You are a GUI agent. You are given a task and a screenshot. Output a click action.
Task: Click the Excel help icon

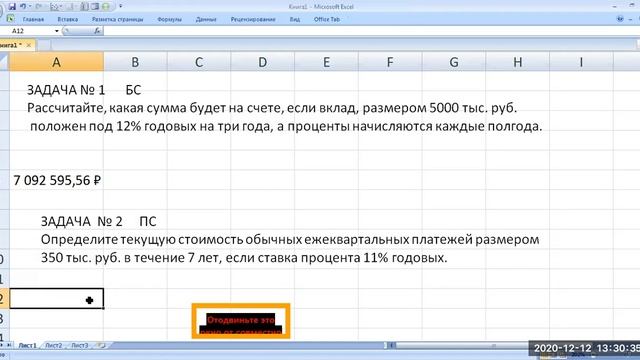[620, 19]
